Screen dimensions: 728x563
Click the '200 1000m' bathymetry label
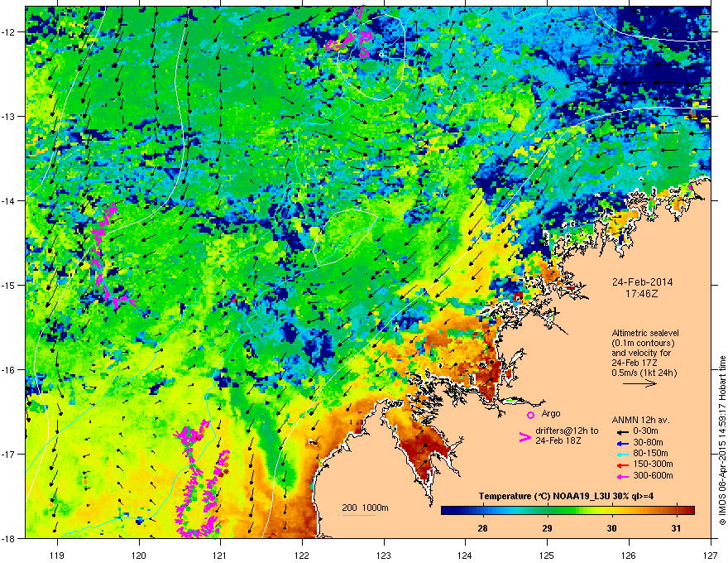365,508
